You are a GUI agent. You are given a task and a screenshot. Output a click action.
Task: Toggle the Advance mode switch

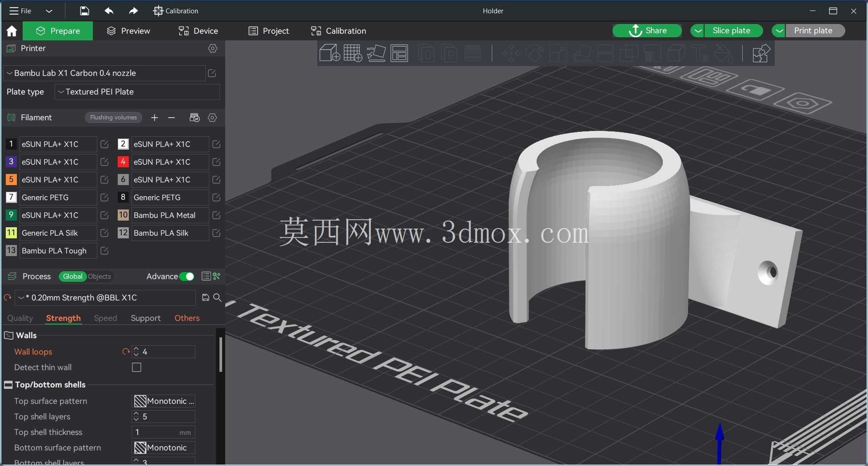click(x=187, y=276)
